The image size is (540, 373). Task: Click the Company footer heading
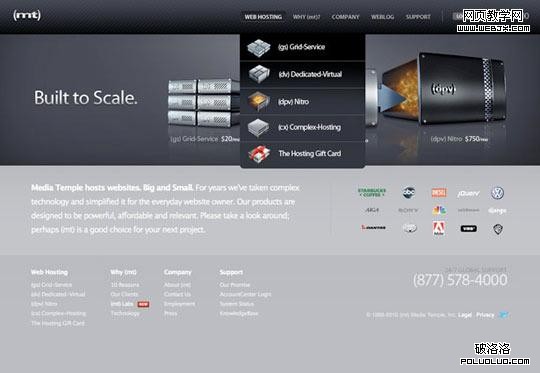(177, 272)
